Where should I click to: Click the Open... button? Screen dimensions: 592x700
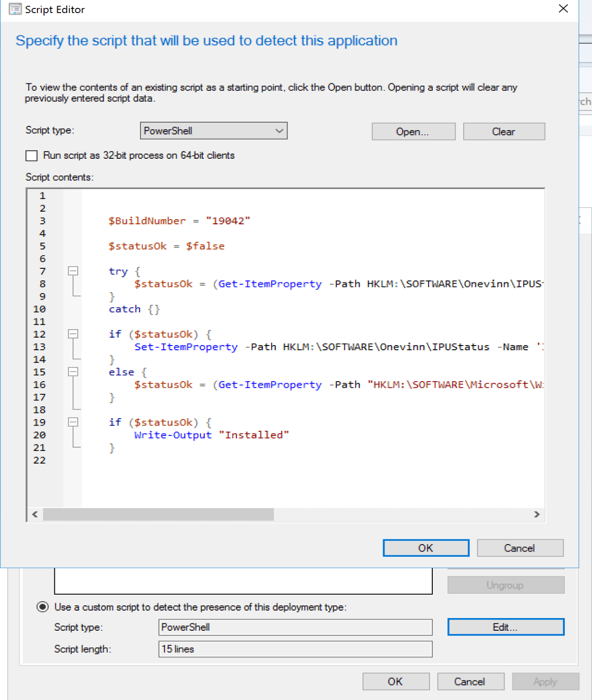pyautogui.click(x=413, y=132)
